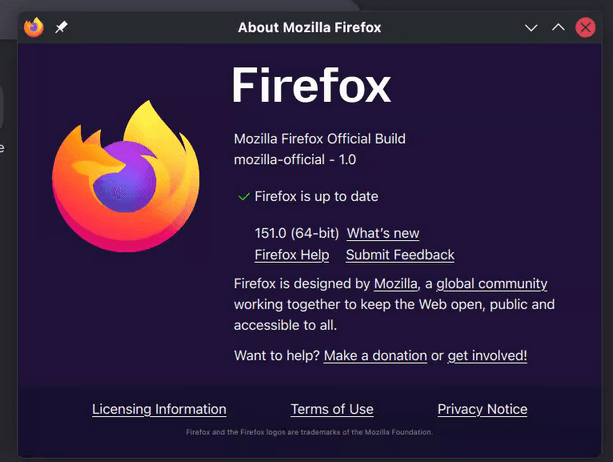The width and height of the screenshot is (613, 462).
Task: Follow the Mozilla link
Action: pyautogui.click(x=396, y=284)
